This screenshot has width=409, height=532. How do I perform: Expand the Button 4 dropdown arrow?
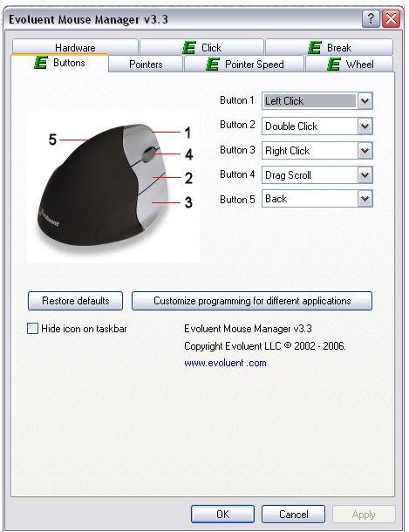click(365, 175)
